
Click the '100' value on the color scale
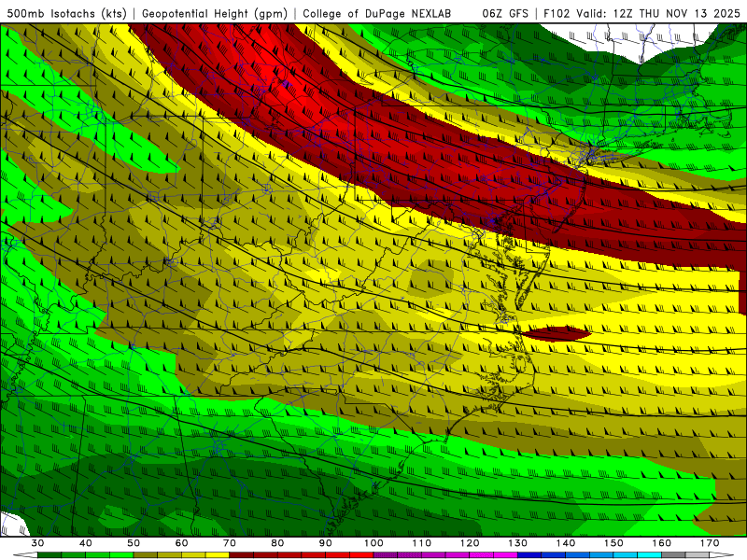(373, 543)
